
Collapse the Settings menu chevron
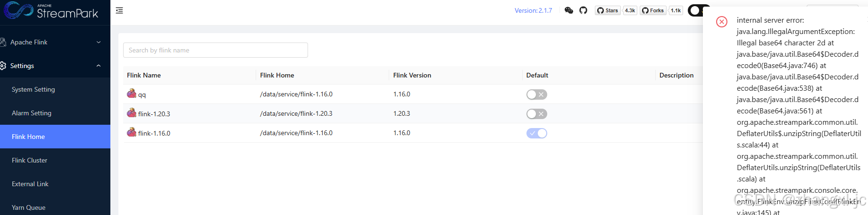click(x=99, y=66)
